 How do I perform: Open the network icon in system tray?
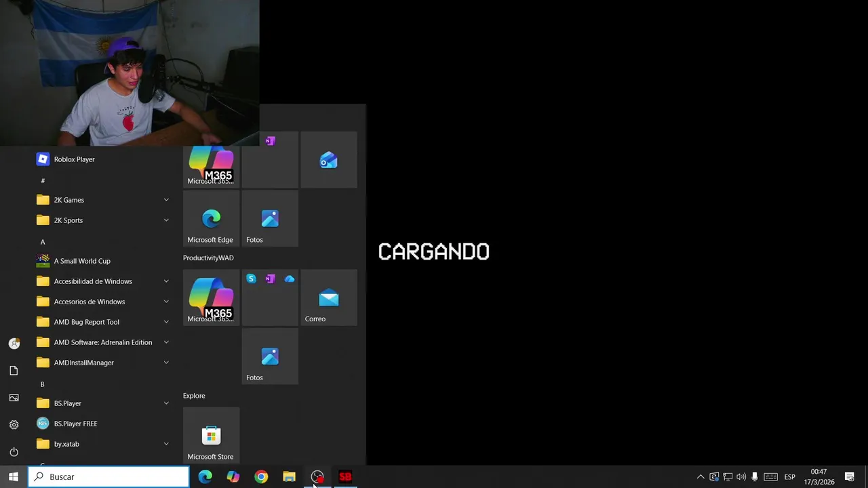pyautogui.click(x=728, y=477)
